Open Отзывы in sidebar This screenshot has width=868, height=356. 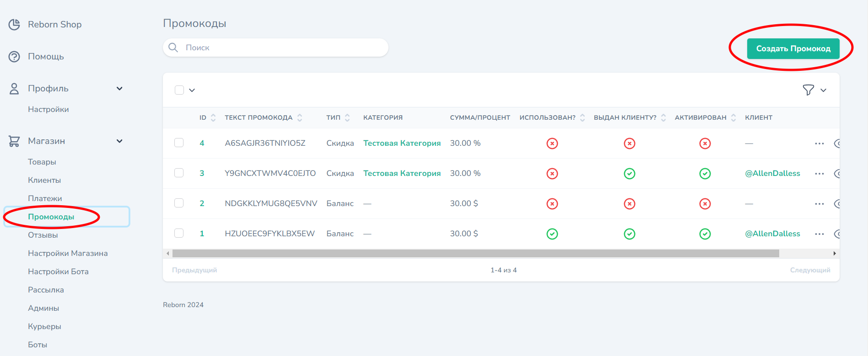click(x=43, y=235)
